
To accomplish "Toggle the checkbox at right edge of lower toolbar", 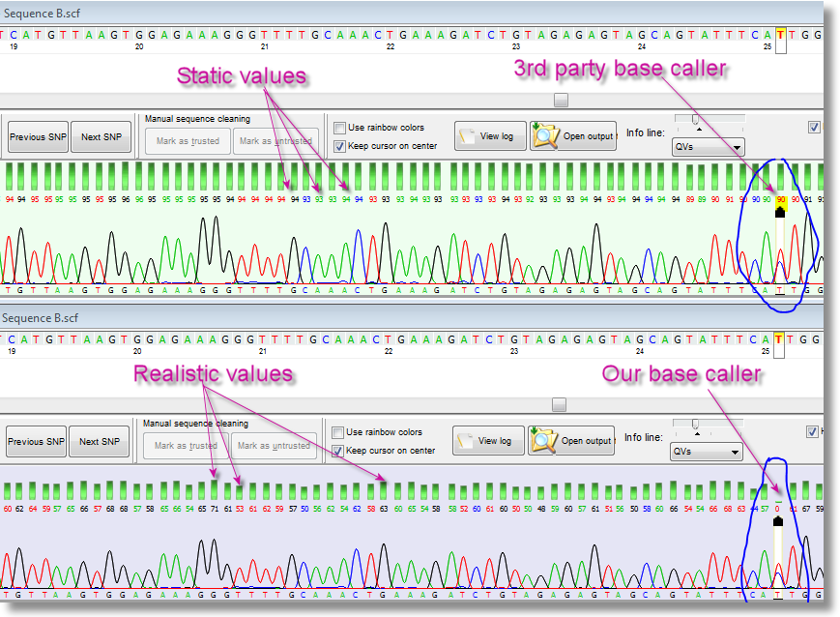I will point(812,431).
